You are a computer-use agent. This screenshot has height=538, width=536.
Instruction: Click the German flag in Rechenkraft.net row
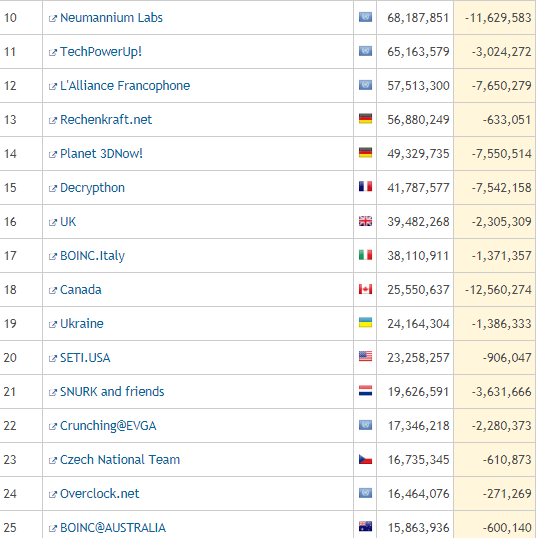coord(365,119)
